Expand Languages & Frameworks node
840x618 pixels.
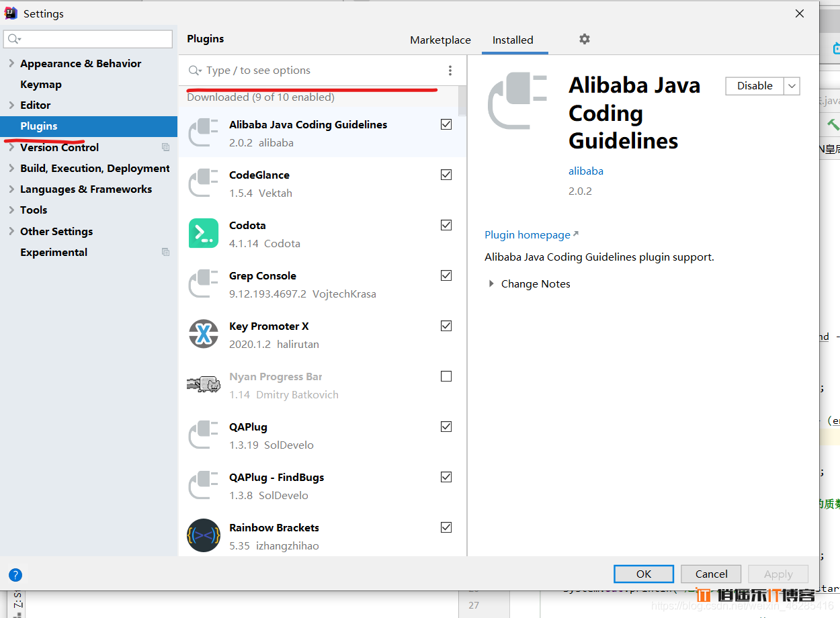[11, 189]
